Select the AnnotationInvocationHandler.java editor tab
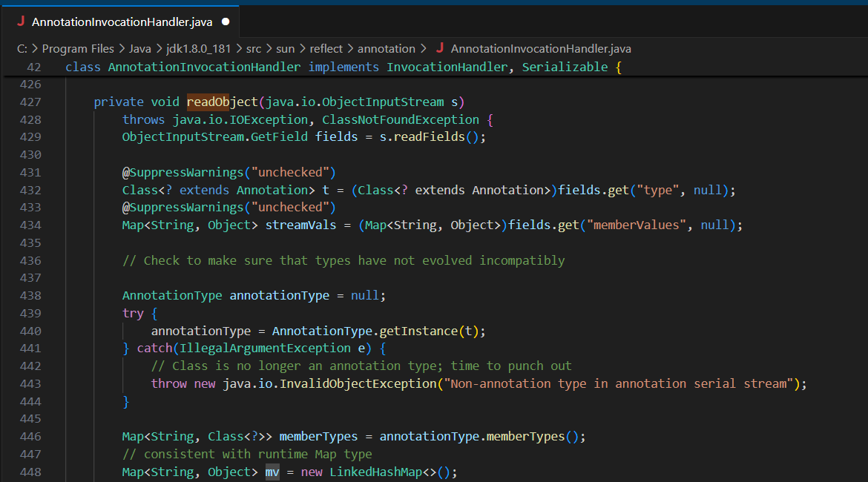The height and width of the screenshot is (482, 868). (x=119, y=22)
